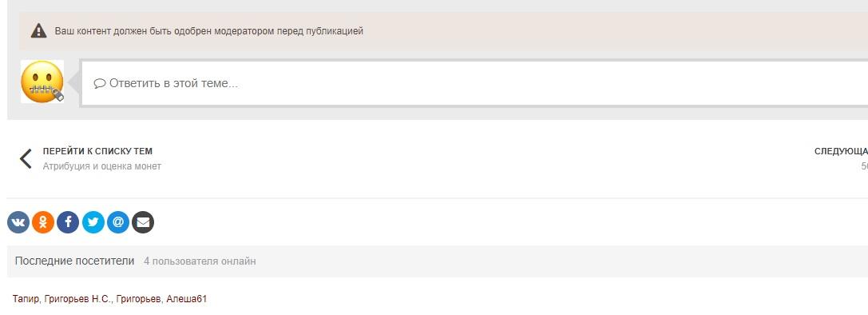Click the warning triangle icon
This screenshot has height=315, width=868.
[x=39, y=30]
